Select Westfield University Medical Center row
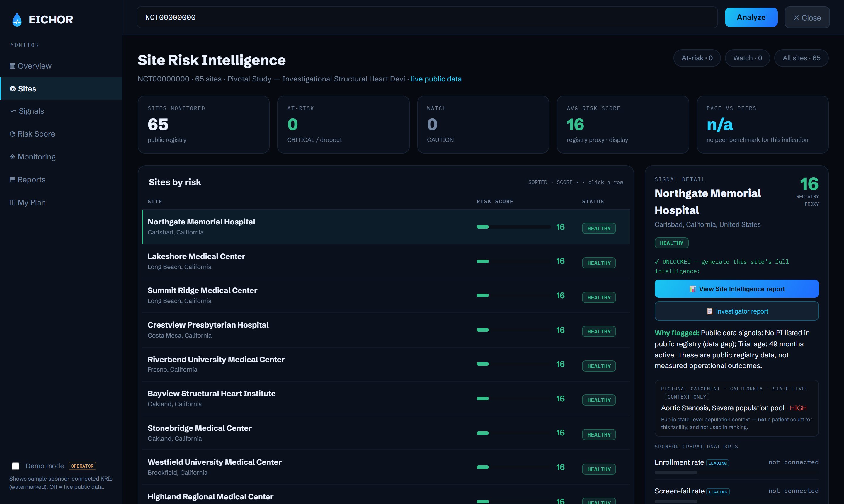Screen dimensions: 844x504 386,467
